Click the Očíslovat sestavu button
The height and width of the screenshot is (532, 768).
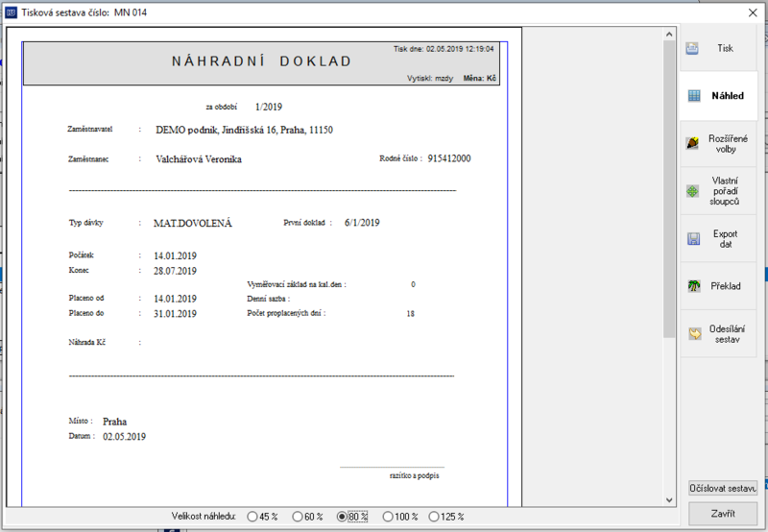point(723,488)
